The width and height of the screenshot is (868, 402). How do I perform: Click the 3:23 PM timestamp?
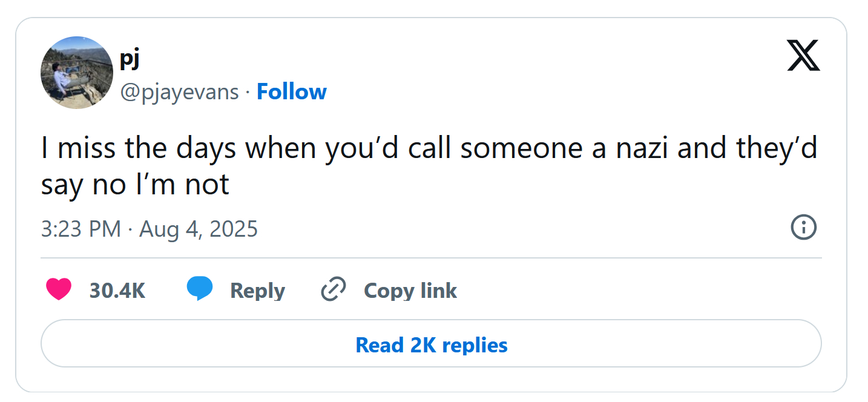click(81, 229)
